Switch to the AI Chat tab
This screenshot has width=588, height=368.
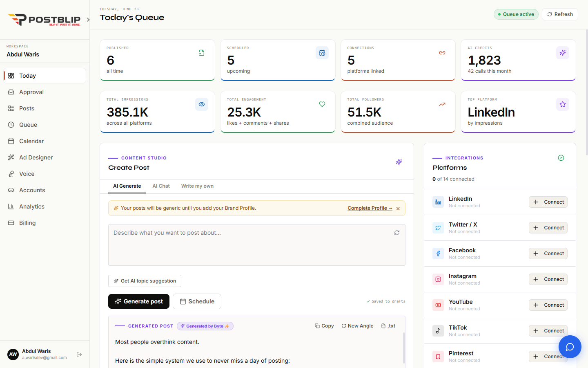click(x=161, y=186)
